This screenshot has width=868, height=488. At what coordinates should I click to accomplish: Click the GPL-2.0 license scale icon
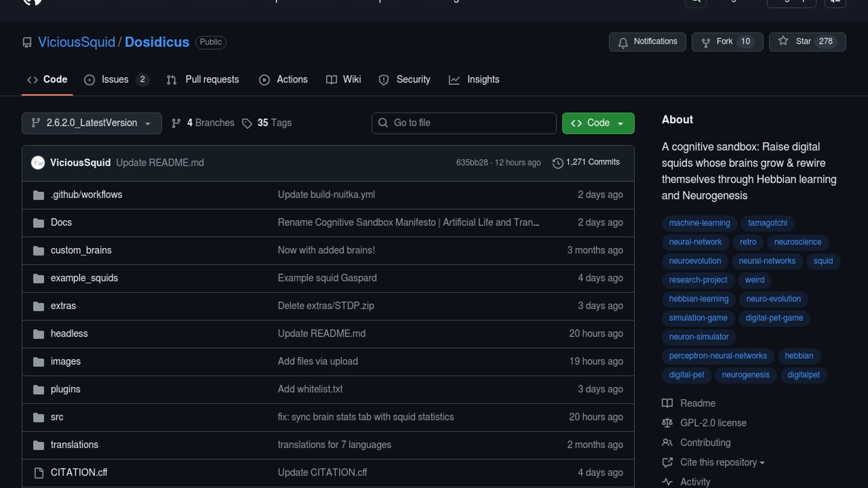coord(667,423)
